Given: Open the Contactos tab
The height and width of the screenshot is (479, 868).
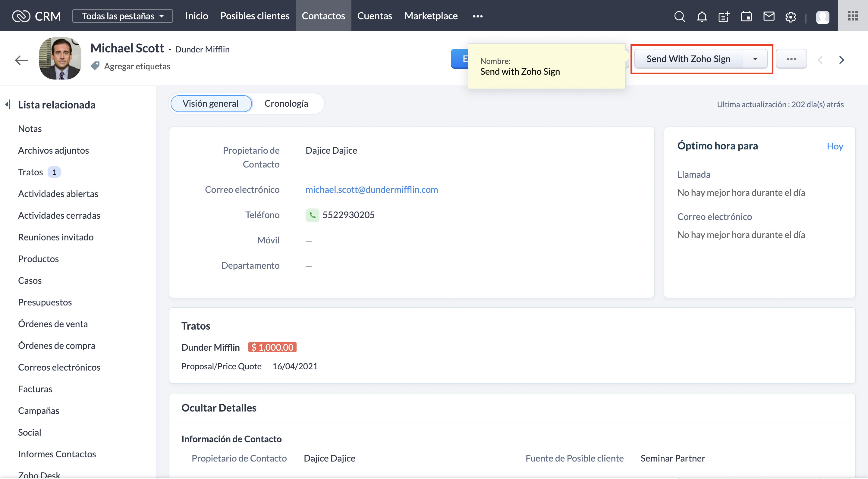Looking at the screenshot, I should [x=323, y=16].
